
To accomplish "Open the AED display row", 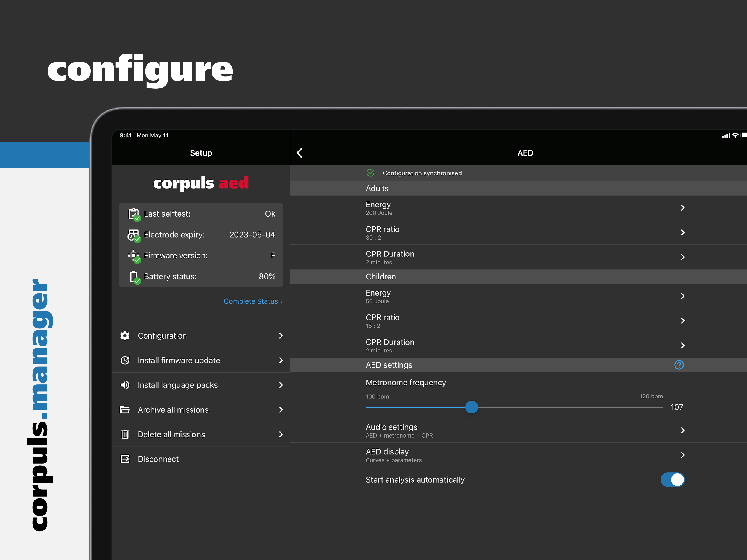I will tap(518, 455).
